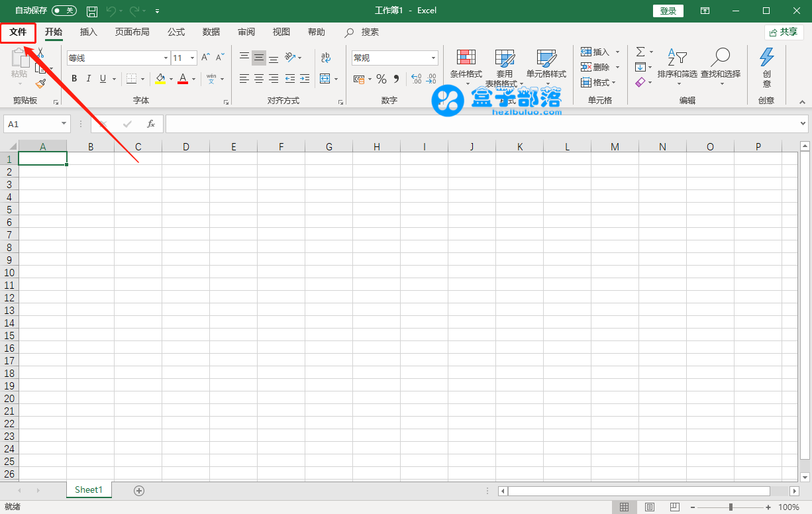Toggle AutoSave (自动保存) switch

64,11
